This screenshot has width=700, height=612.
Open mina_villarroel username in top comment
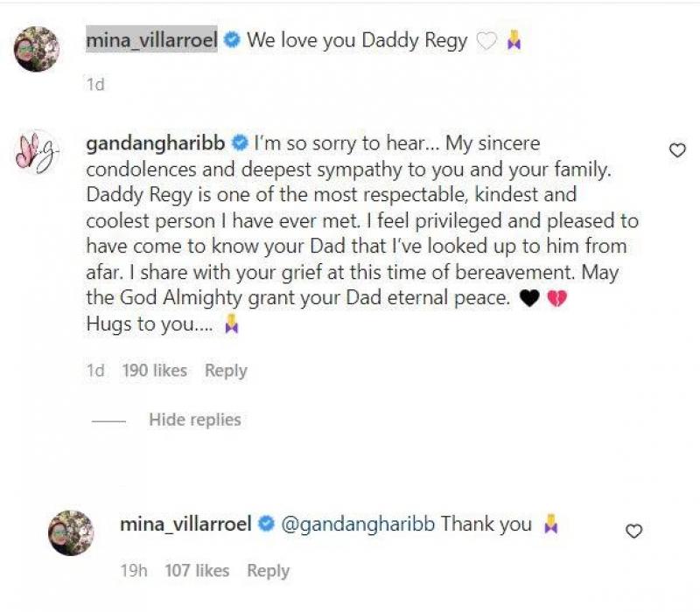pos(151,40)
